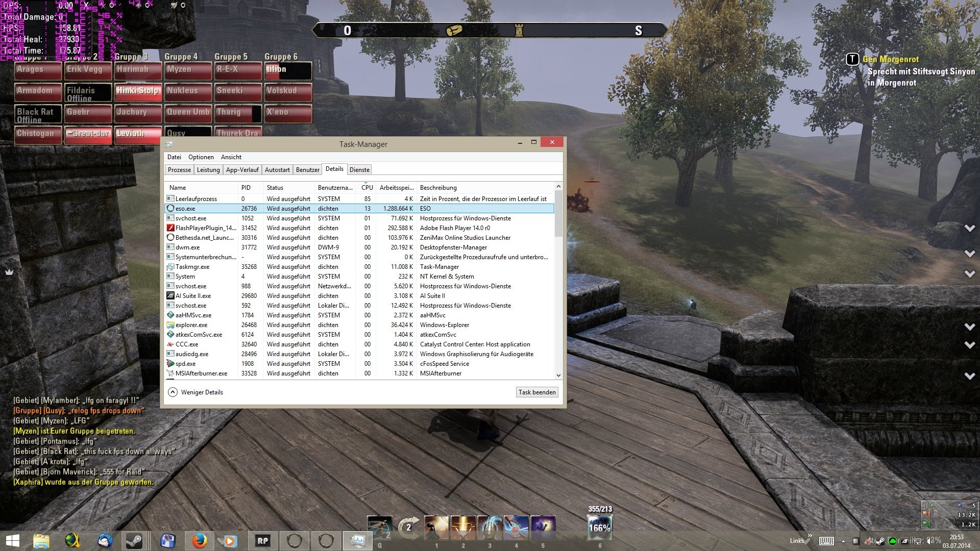Open Steam from the taskbar
Viewport: 980px width, 551px height.
pos(134,540)
